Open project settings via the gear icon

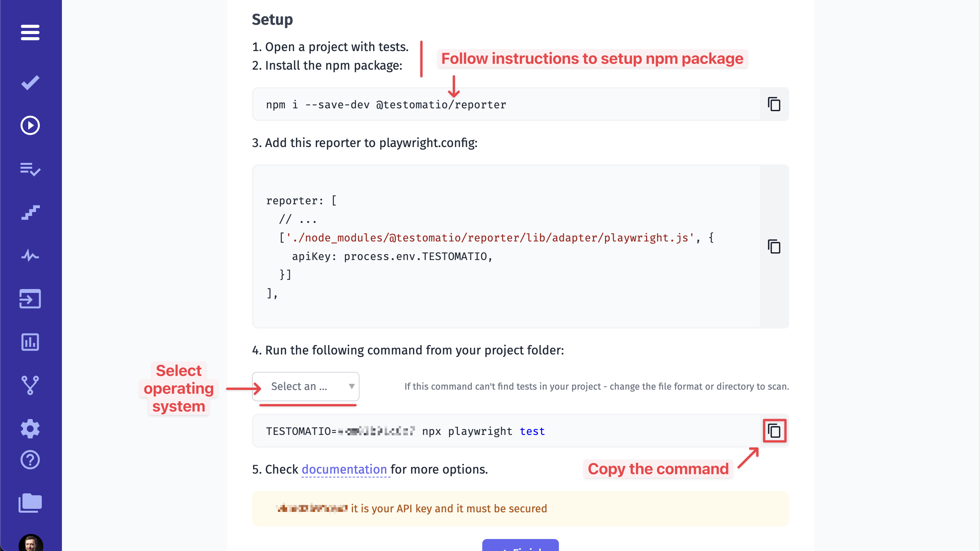30,429
